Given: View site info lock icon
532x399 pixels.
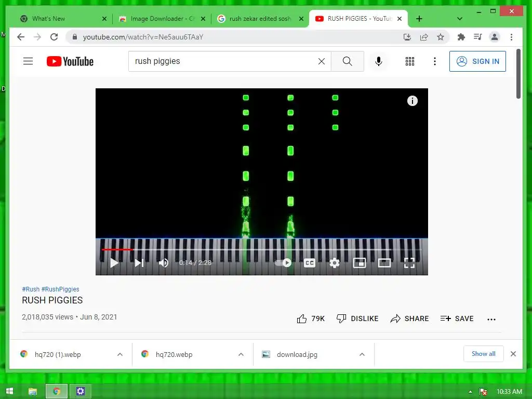Looking at the screenshot, I should (x=75, y=37).
